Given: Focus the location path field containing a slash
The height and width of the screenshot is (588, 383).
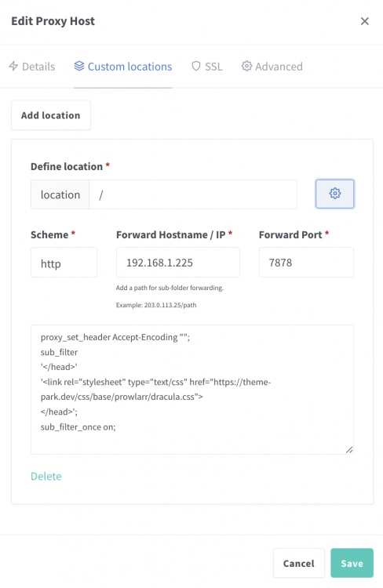Looking at the screenshot, I should (193, 194).
